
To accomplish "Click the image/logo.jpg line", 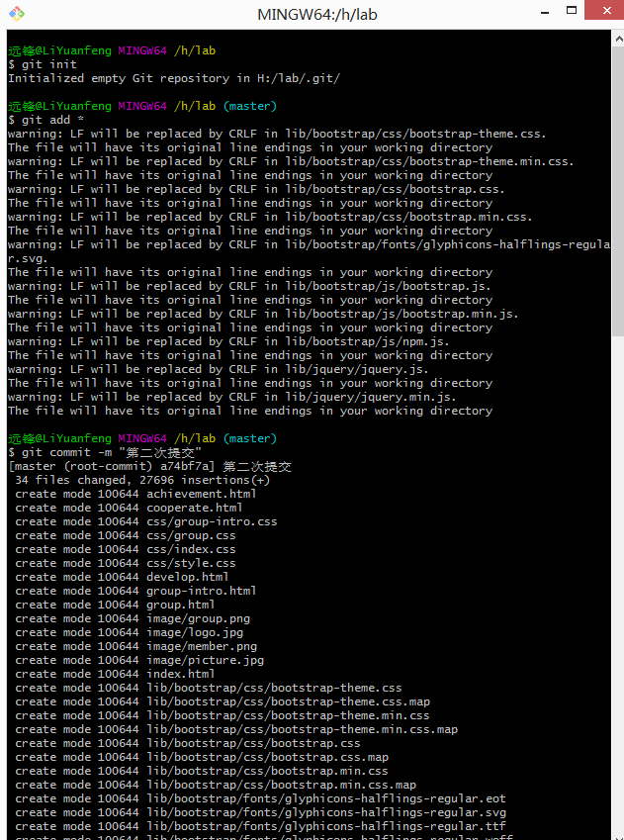I will tap(129, 632).
